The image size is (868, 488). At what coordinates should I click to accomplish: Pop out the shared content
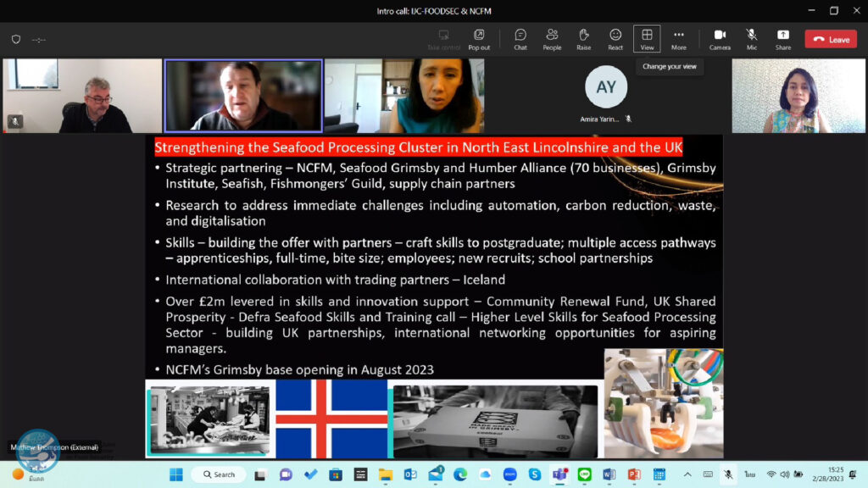point(479,40)
